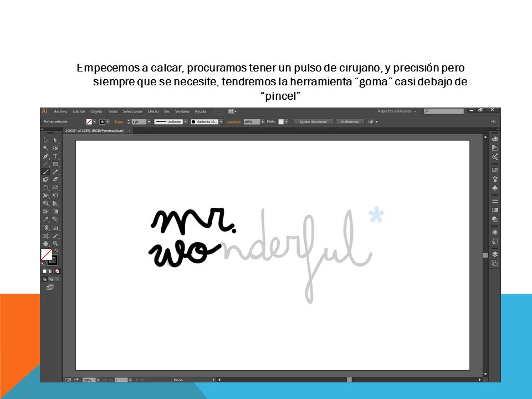Select the Artboard tool
The height and width of the screenshot is (399, 532).
pos(46,236)
